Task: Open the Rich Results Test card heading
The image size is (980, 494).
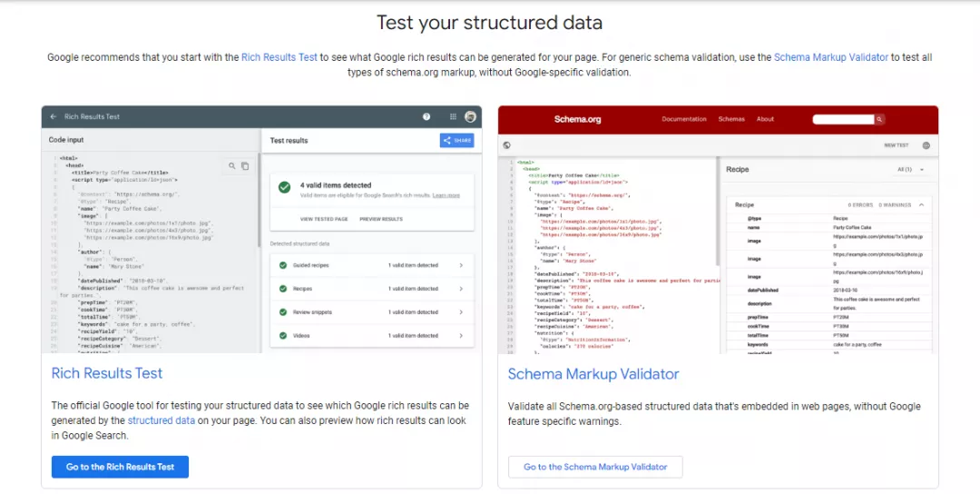Action: click(x=107, y=373)
